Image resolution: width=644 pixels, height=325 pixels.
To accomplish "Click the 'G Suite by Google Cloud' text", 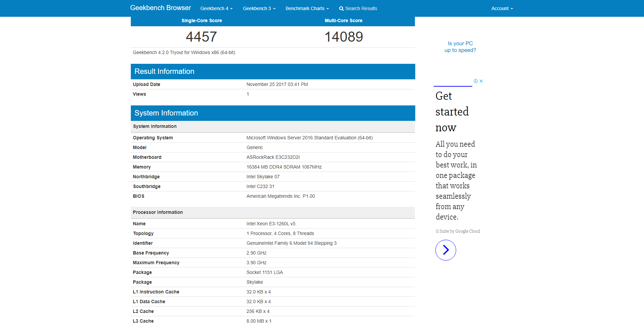I will (x=458, y=231).
